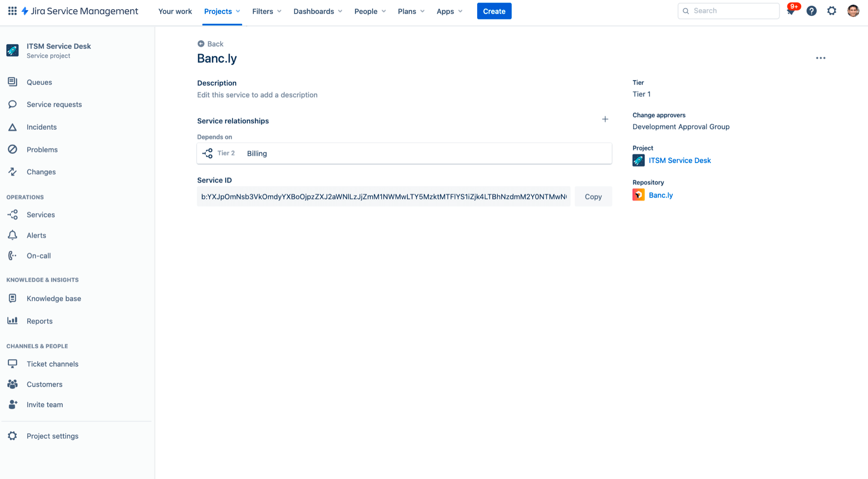Viewport: 868px width, 479px height.
Task: Open the Dashboards dropdown
Action: click(317, 11)
